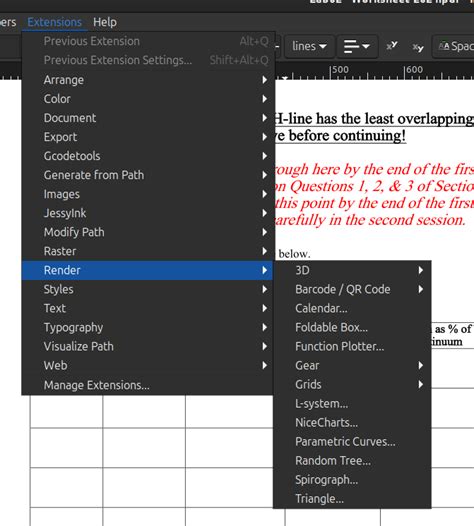
Task: Open the Extensions menu
Action: click(x=54, y=22)
